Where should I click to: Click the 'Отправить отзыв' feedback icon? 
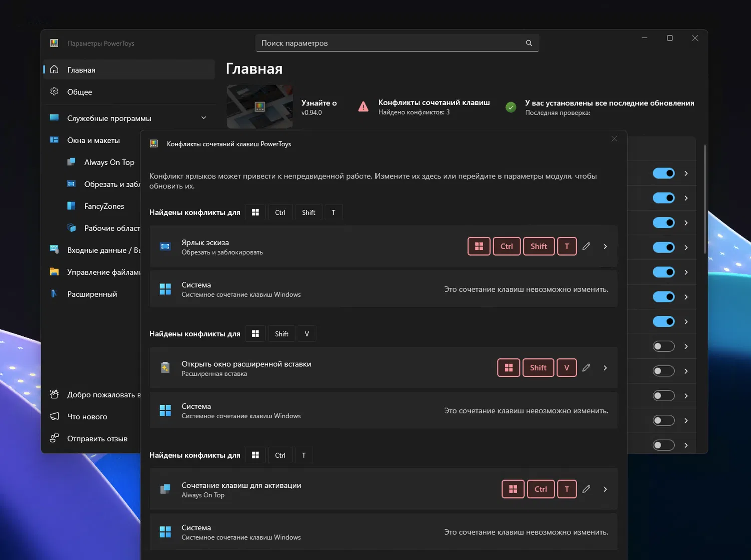click(x=54, y=438)
